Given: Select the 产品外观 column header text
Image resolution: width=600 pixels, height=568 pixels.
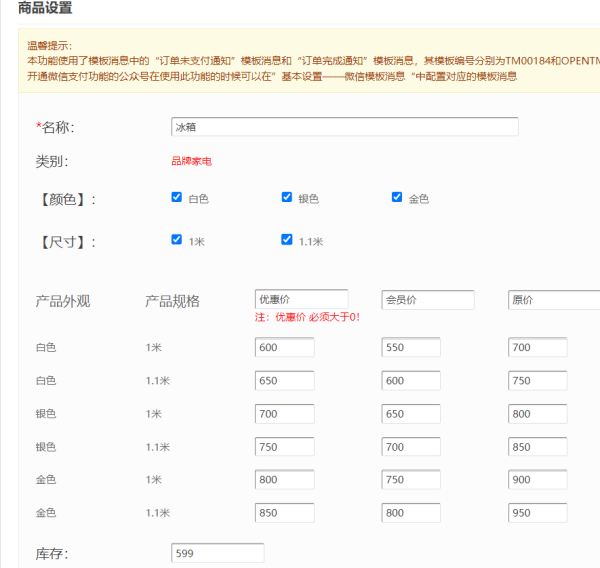Looking at the screenshot, I should pos(63,301).
